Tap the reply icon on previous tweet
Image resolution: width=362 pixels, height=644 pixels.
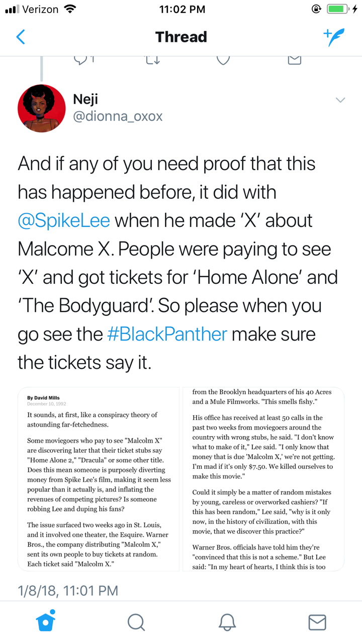(x=81, y=60)
